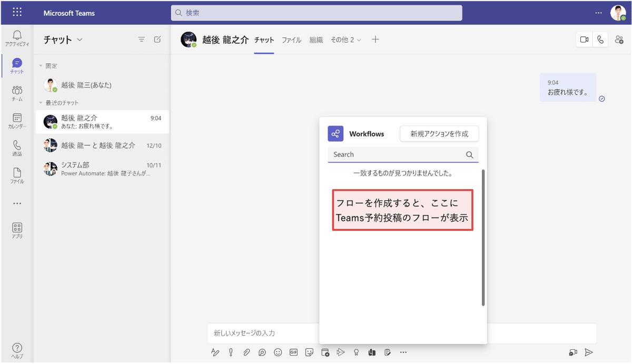Image resolution: width=632 pixels, height=364 pixels.
Task: Collapse the 最近のチャット section
Action: 41,103
